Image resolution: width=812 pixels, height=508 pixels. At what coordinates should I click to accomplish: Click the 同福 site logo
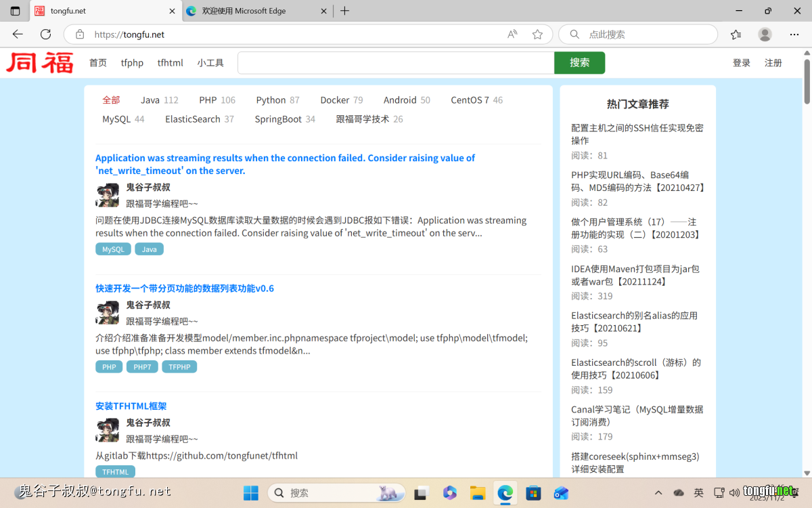pos(40,63)
